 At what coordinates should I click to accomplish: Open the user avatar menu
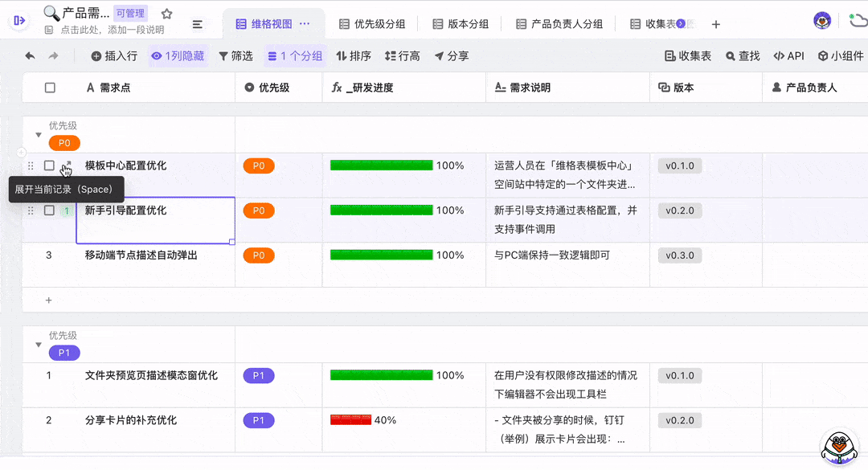821,21
